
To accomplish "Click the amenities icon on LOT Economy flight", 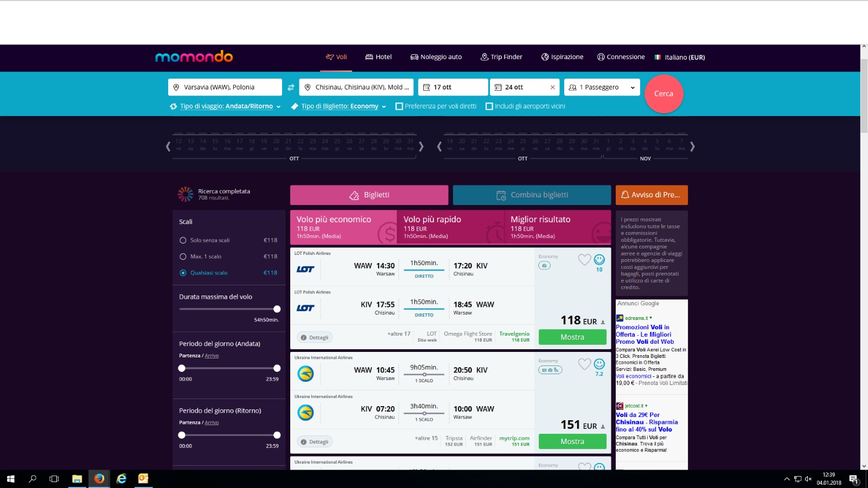I will (544, 266).
